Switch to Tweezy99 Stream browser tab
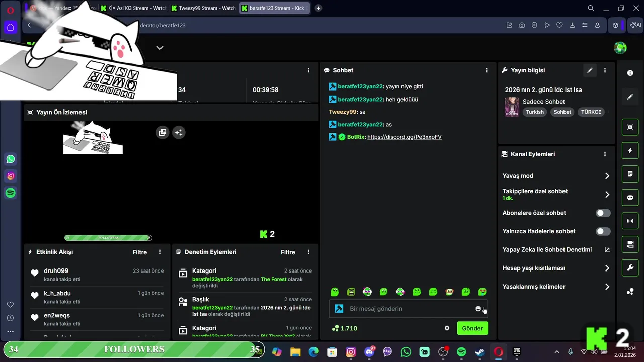Image resolution: width=644 pixels, height=362 pixels. point(203,8)
